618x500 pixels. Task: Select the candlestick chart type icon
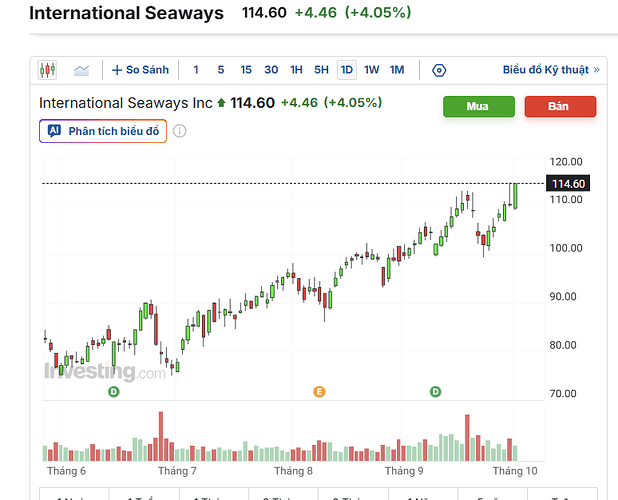tap(47, 70)
